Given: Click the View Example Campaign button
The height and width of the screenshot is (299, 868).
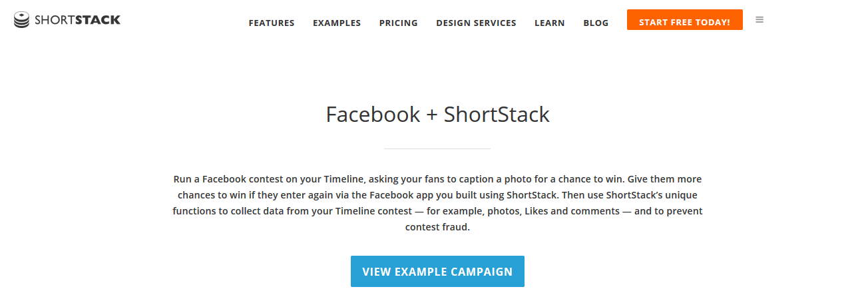Looking at the screenshot, I should pyautogui.click(x=437, y=272).
